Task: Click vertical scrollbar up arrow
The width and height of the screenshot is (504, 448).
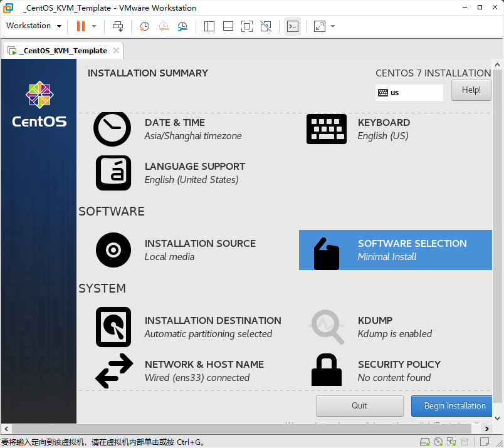Action: click(x=497, y=65)
